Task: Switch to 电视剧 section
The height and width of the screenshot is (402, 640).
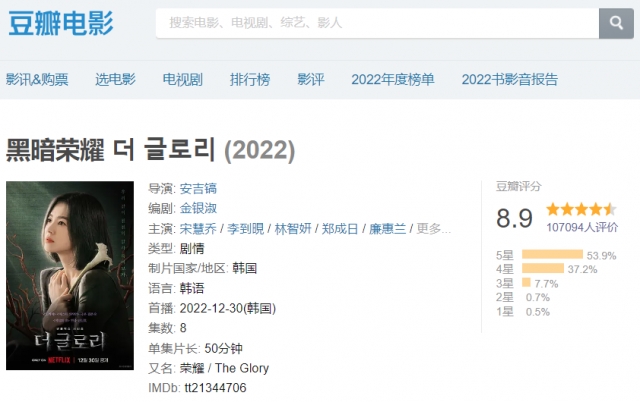Action: click(182, 80)
